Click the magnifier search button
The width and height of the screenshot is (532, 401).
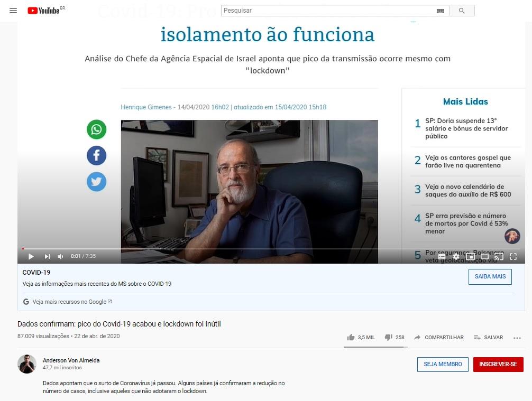(462, 11)
